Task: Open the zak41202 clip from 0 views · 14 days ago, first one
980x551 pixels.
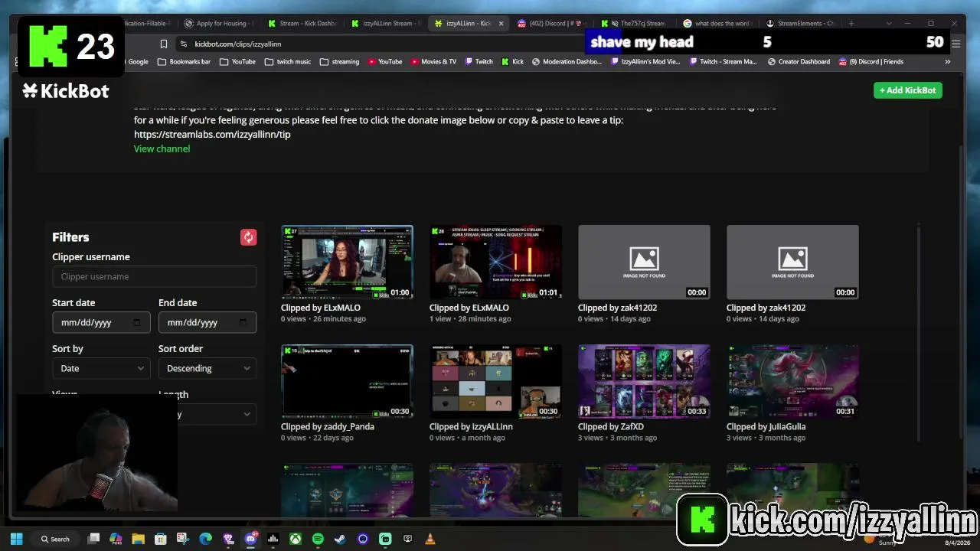Action: click(x=644, y=262)
